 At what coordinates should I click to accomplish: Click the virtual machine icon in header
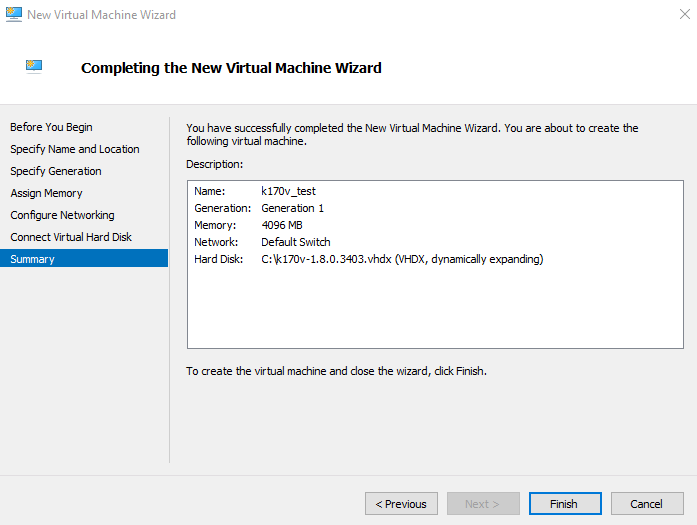pyautogui.click(x=34, y=67)
